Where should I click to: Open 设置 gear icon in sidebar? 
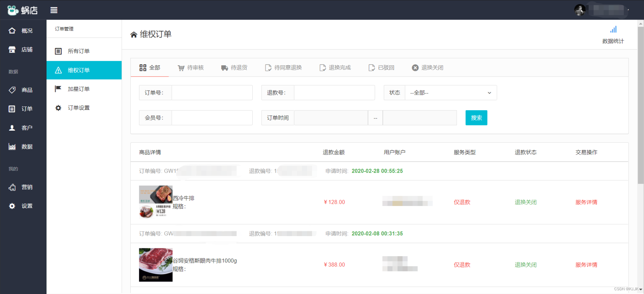[x=12, y=206]
